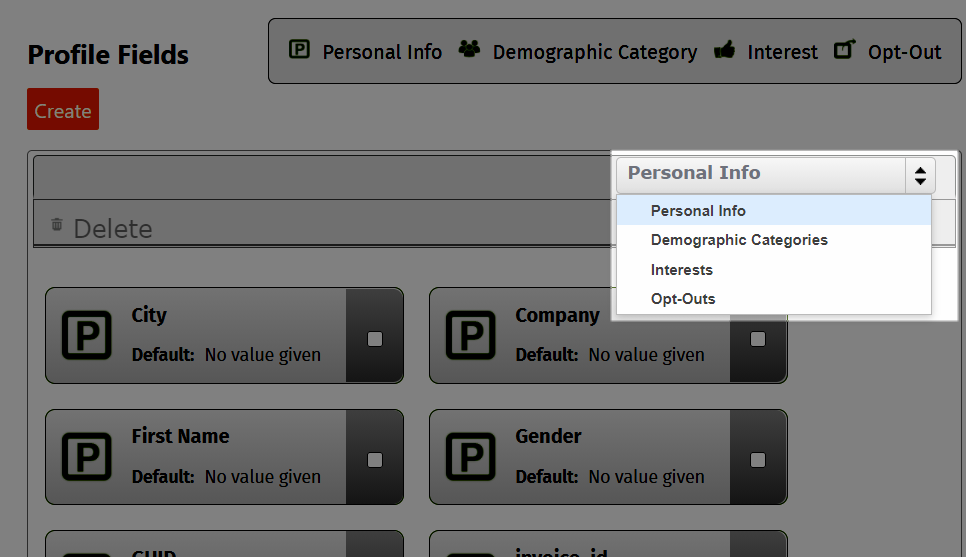The height and width of the screenshot is (557, 966).
Task: Click Company's 'No value given' default text
Action: [x=646, y=355]
